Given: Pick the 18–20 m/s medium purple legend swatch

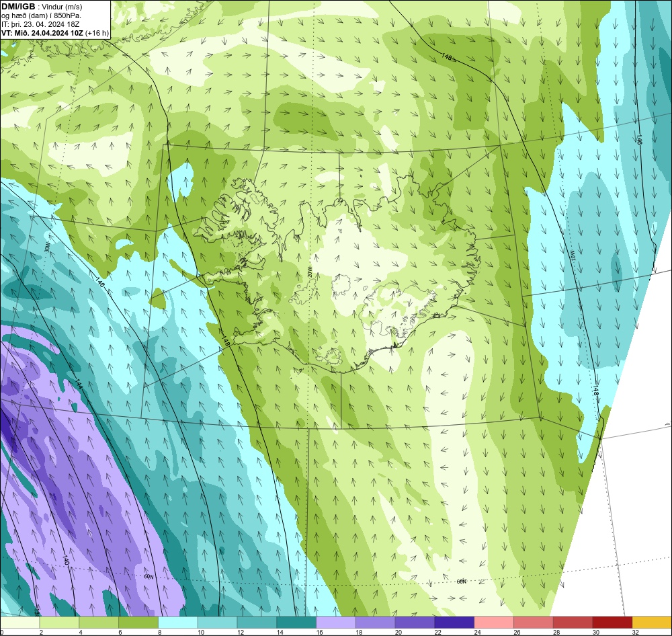Looking at the screenshot, I should coord(376,622).
